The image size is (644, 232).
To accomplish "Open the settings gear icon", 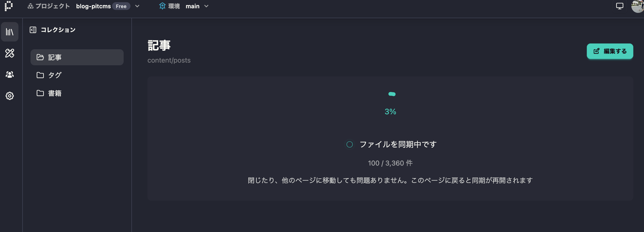I will [9, 96].
